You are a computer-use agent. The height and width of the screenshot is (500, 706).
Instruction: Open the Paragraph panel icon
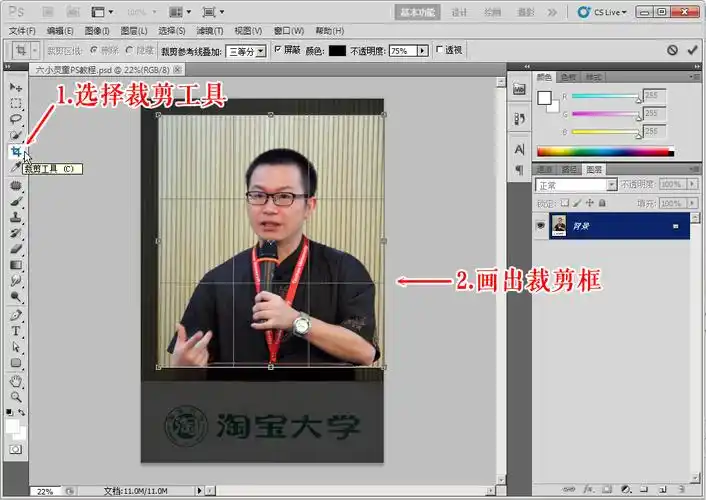click(x=519, y=170)
